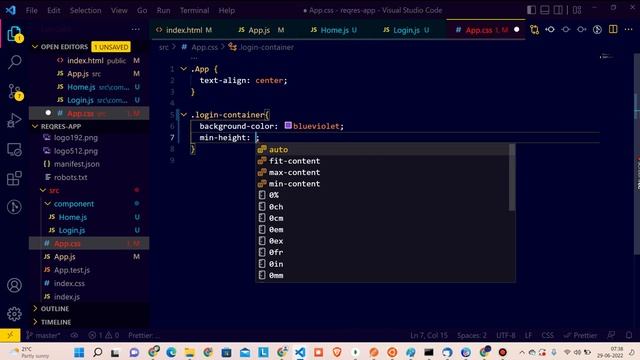The image size is (640, 360).
Task: Open the Explorer view in activity bar
Action: click(x=15, y=34)
